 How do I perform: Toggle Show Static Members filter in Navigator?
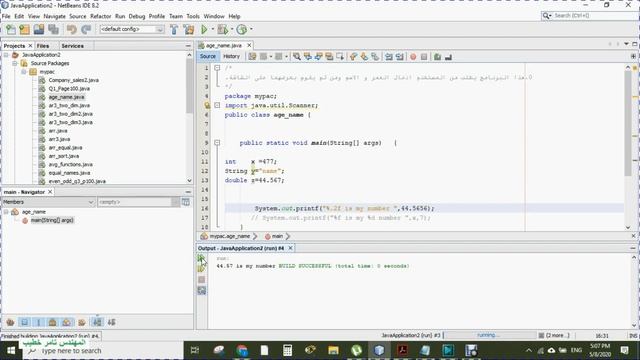tap(38, 322)
